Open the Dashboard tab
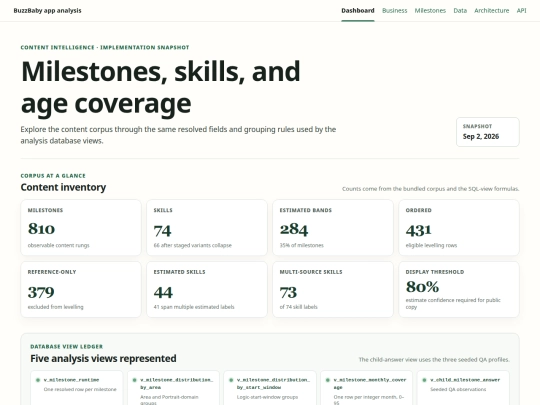Image resolution: width=540 pixels, height=405 pixels. point(357,11)
